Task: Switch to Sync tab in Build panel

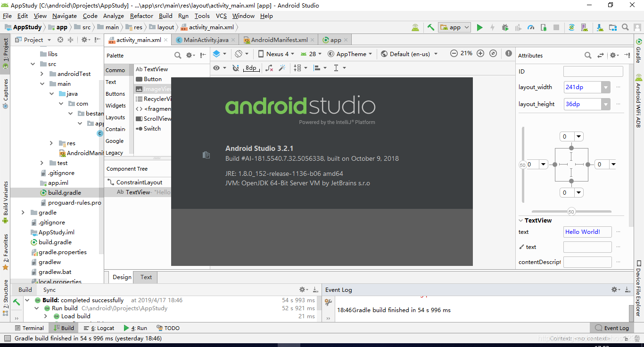Action: click(50, 289)
